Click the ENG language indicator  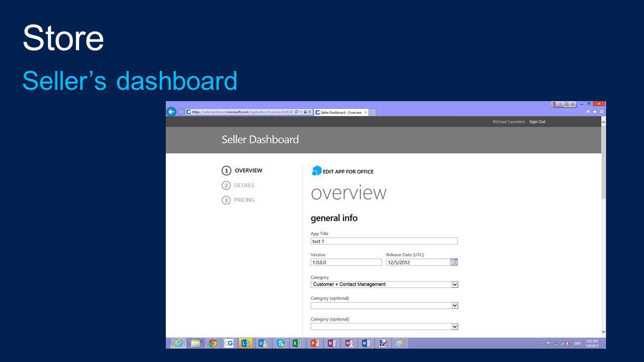(577, 343)
